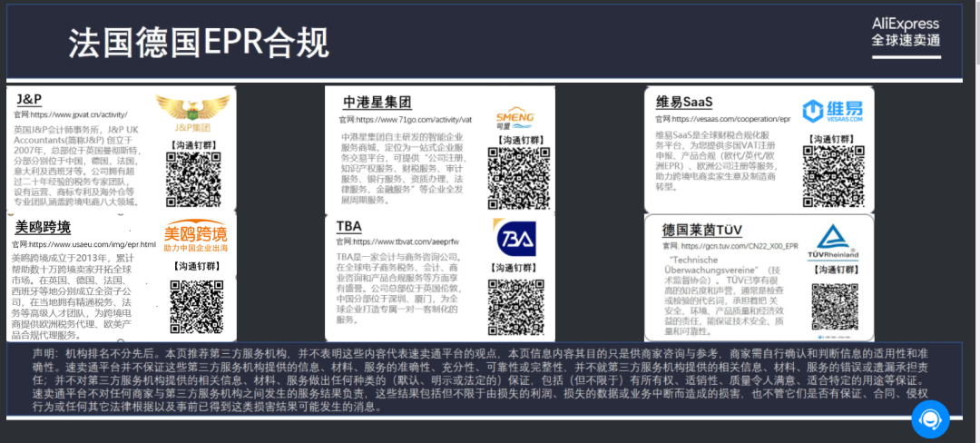Click the 【沟通钉群】 label under 美鸥跨境 logo

point(197,266)
